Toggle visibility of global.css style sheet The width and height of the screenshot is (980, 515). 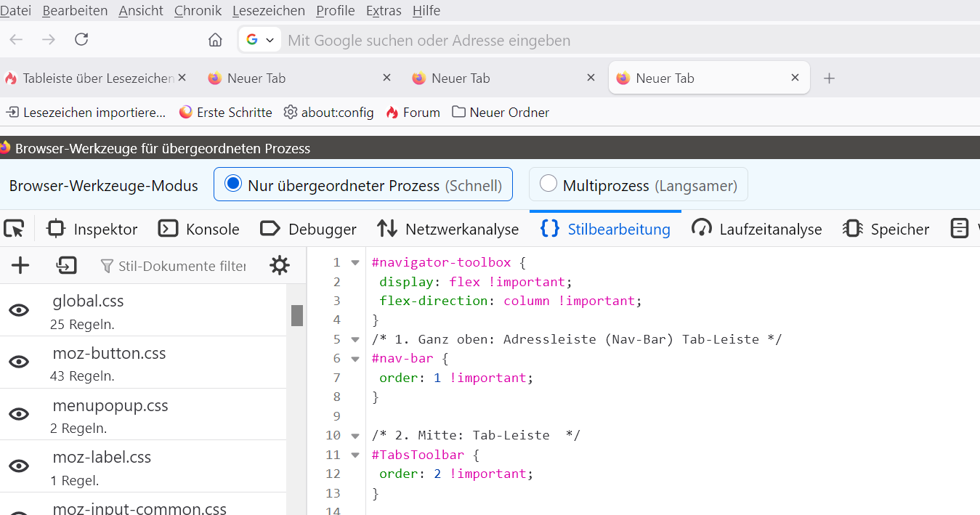pos(19,310)
